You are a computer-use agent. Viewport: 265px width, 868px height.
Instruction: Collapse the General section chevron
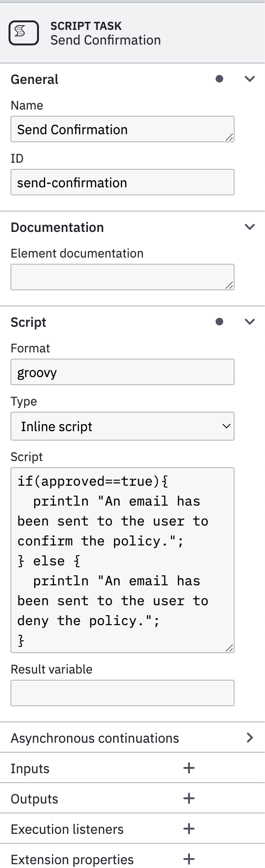pos(250,79)
